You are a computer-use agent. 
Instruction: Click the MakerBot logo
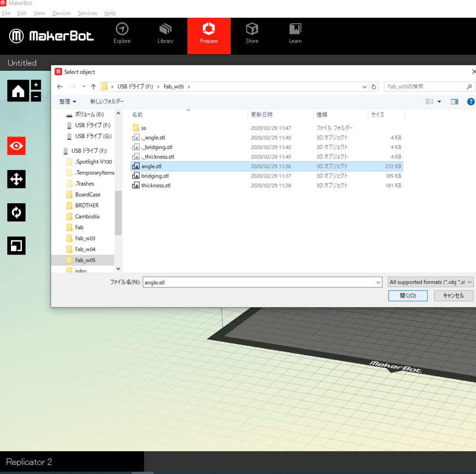[x=51, y=36]
